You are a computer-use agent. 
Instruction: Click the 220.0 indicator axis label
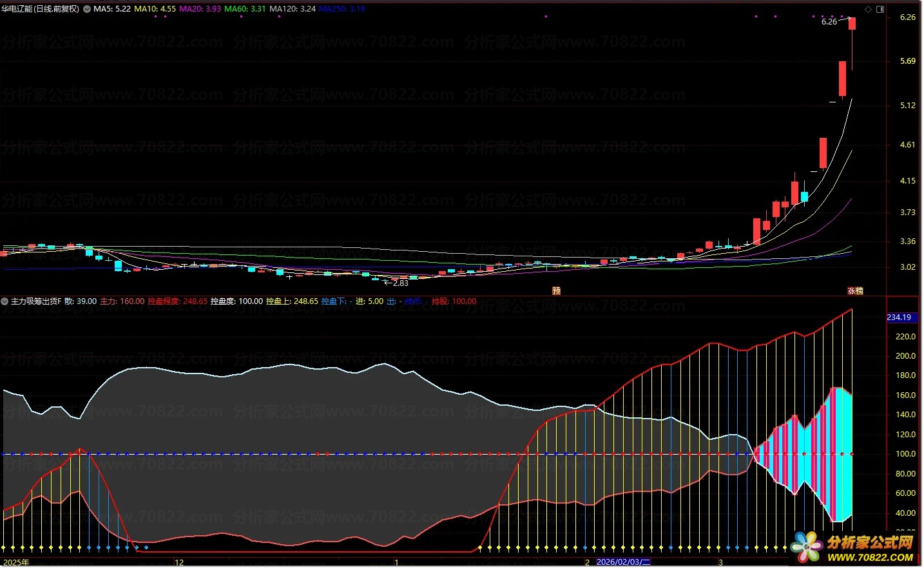tap(905, 337)
